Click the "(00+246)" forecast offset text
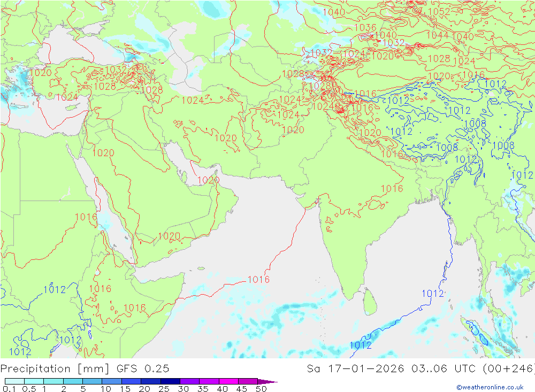Image resolution: width=535 pixels, height=392 pixels. (509, 369)
